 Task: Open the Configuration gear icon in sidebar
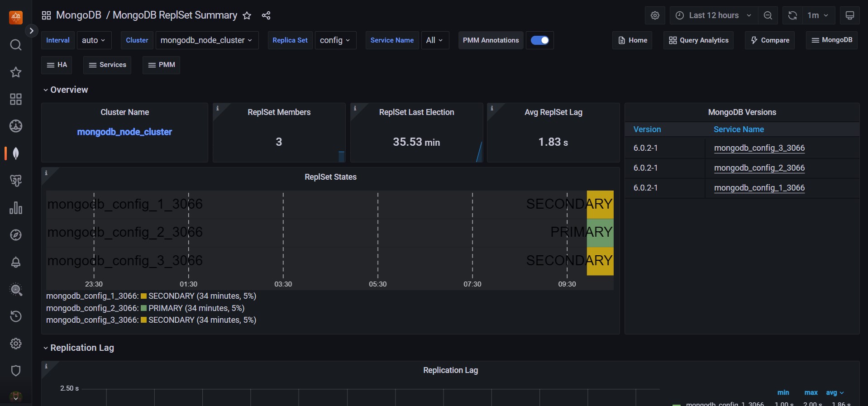[x=16, y=344]
